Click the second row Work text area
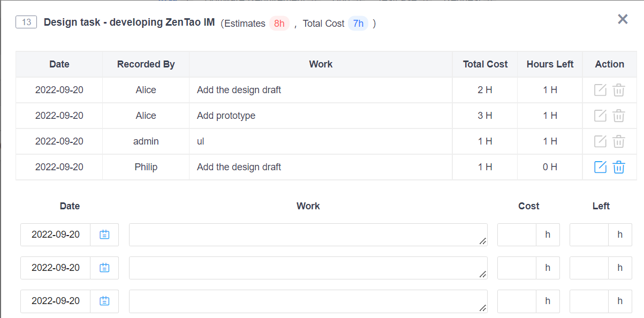 point(308,268)
